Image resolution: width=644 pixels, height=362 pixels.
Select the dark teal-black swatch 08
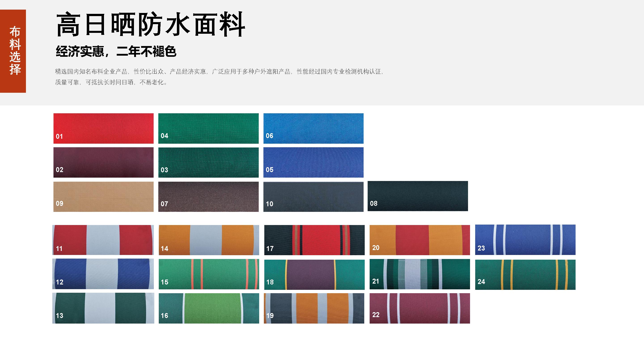[x=417, y=196]
